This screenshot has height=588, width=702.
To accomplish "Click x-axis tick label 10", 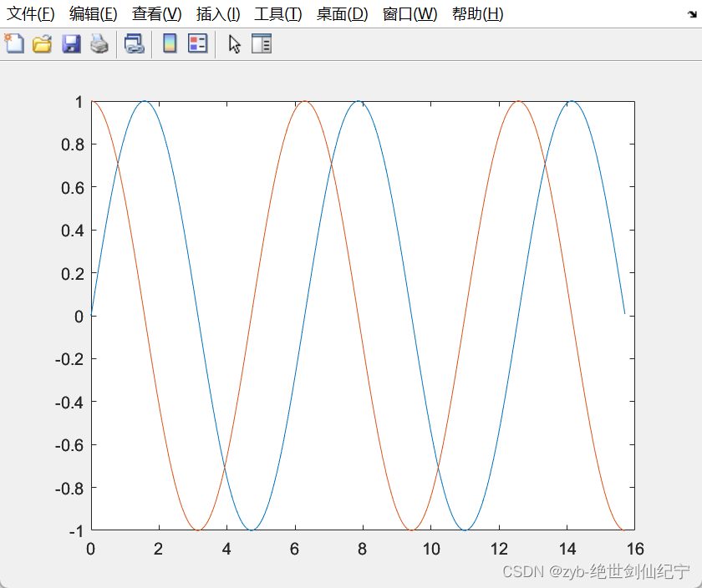I will click(431, 549).
